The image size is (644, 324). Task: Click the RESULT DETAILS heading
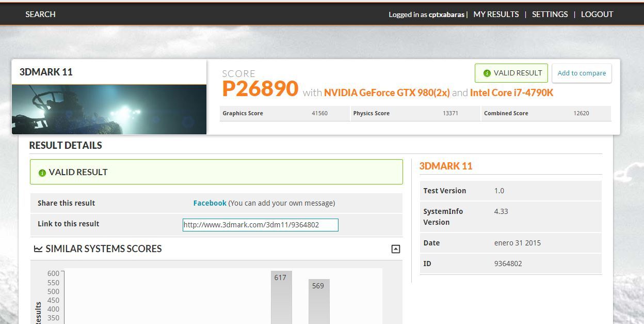click(66, 146)
